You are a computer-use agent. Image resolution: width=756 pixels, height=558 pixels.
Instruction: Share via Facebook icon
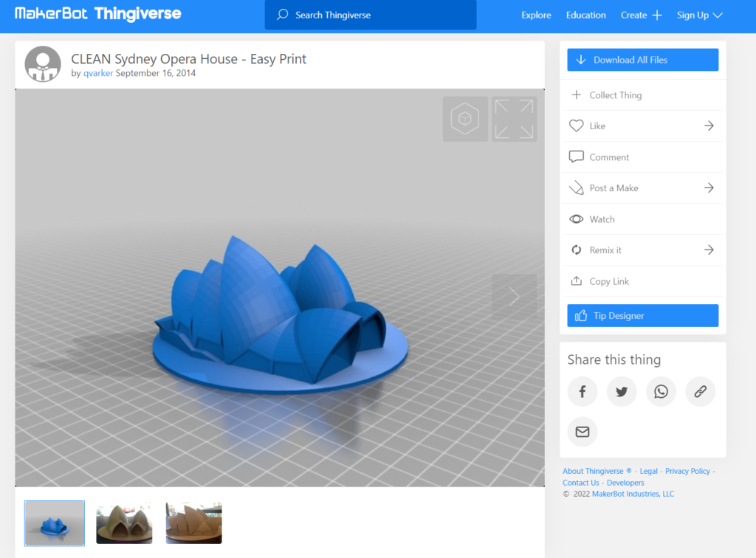click(x=583, y=392)
